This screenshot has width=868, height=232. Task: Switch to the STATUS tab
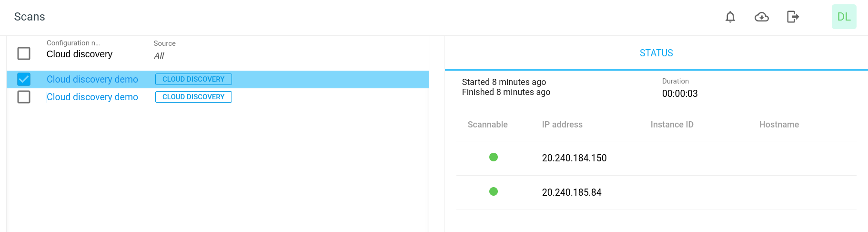pos(656,53)
